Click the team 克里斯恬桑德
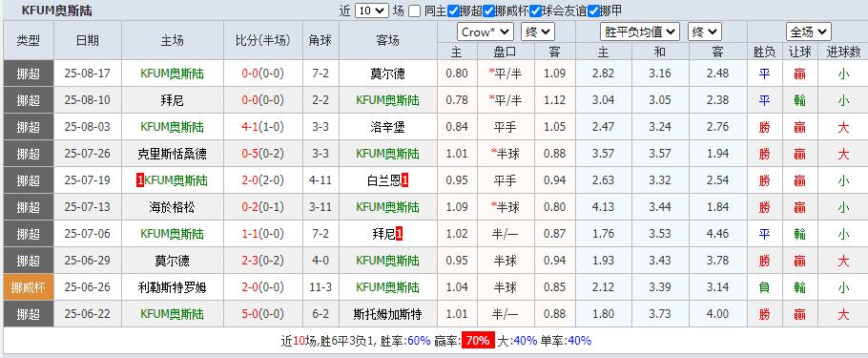The height and width of the screenshot is (358, 868). (x=172, y=154)
